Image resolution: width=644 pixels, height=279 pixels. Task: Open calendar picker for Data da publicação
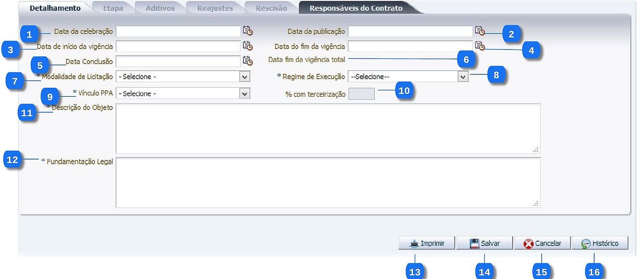[x=480, y=31]
